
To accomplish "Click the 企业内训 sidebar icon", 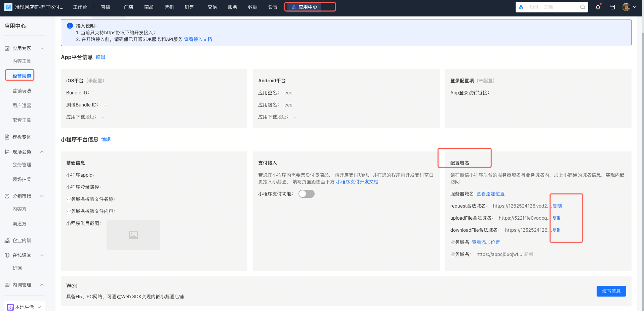I will point(7,240).
